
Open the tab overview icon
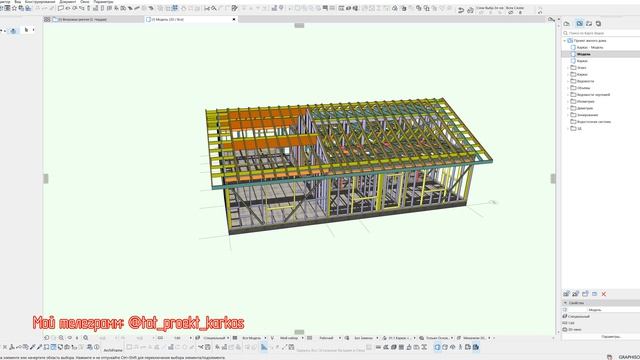click(x=47, y=19)
